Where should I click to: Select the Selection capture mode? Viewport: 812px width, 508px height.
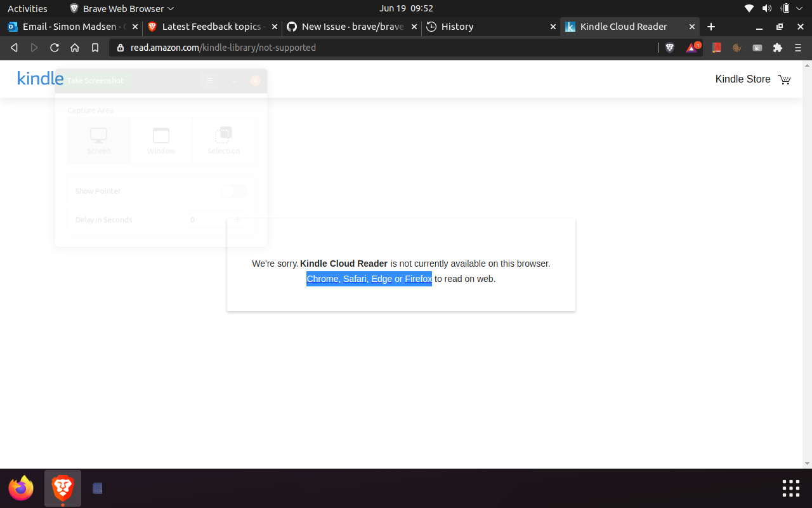[x=223, y=140]
